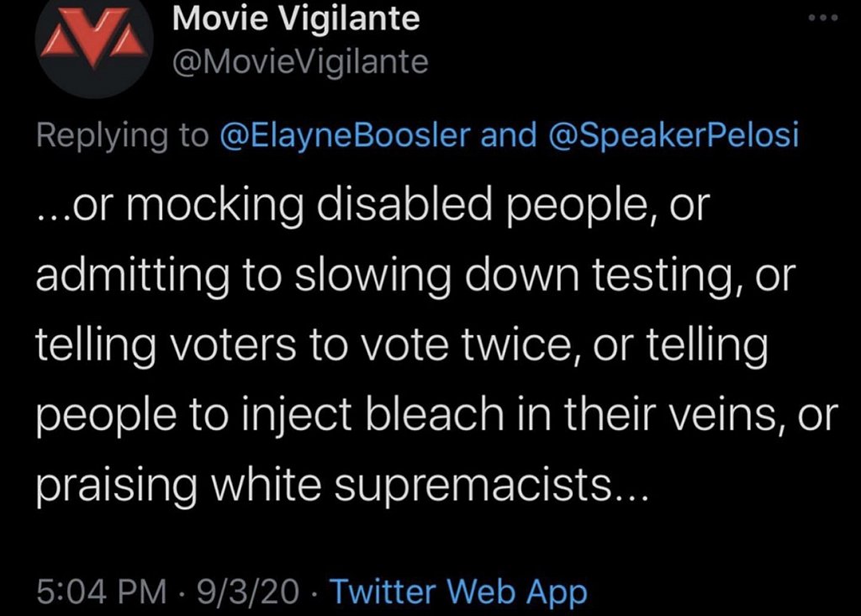Click the Twitter Web App source link

(x=457, y=592)
